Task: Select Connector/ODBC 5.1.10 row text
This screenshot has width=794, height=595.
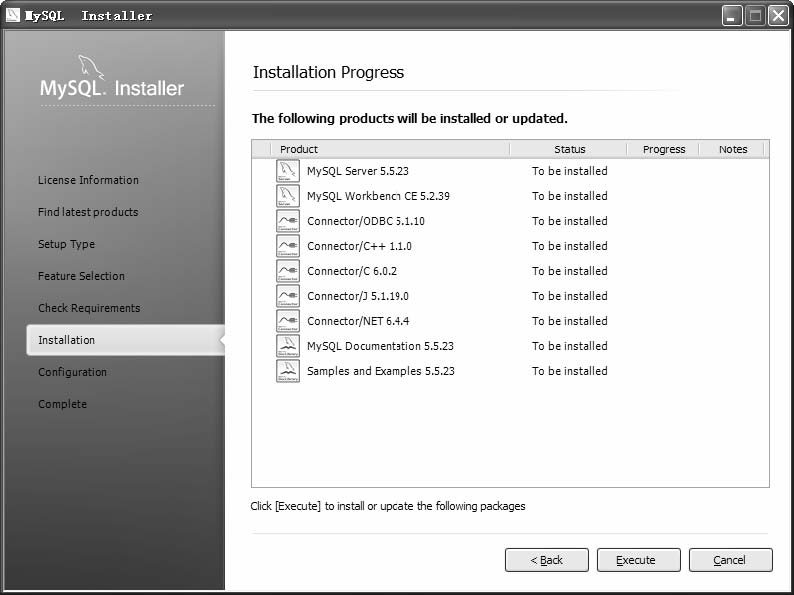Action: 366,221
